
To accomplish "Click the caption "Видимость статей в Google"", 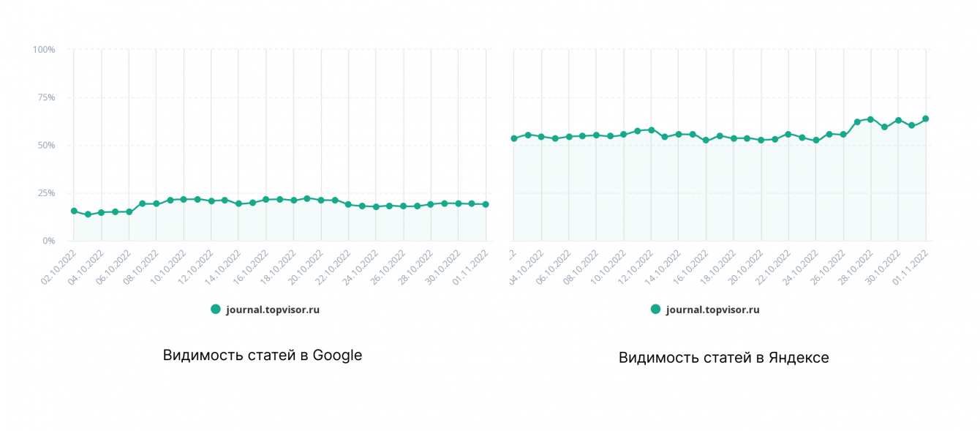I will [x=263, y=356].
